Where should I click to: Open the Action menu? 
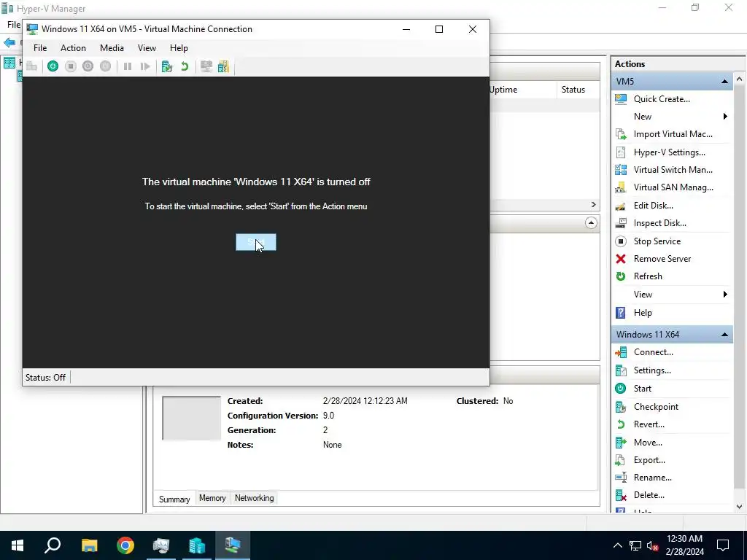pyautogui.click(x=73, y=48)
